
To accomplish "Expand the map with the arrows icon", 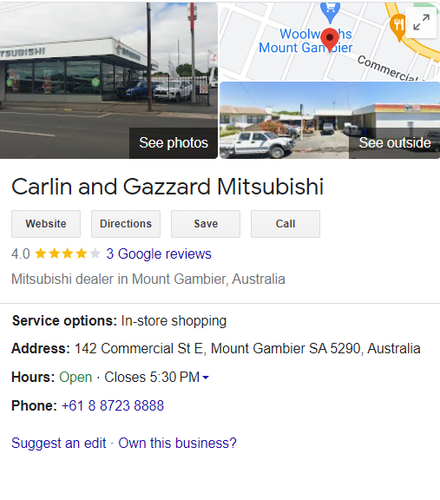I will pos(421,22).
